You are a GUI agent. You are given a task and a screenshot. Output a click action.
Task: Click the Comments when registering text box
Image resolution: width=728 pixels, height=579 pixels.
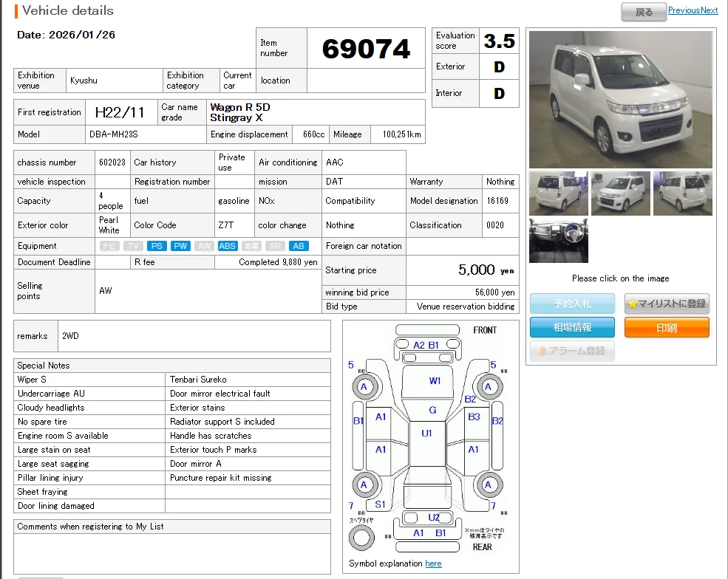[x=172, y=553]
